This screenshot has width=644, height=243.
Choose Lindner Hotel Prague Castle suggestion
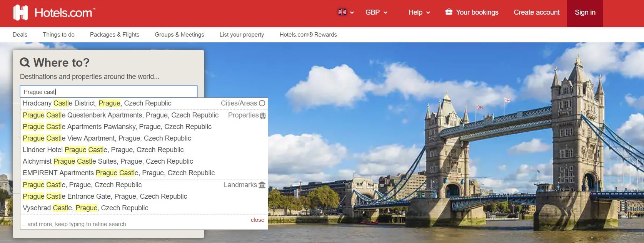[x=103, y=150]
